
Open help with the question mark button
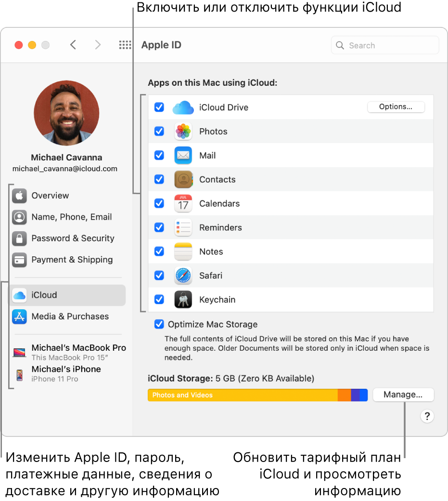(427, 416)
